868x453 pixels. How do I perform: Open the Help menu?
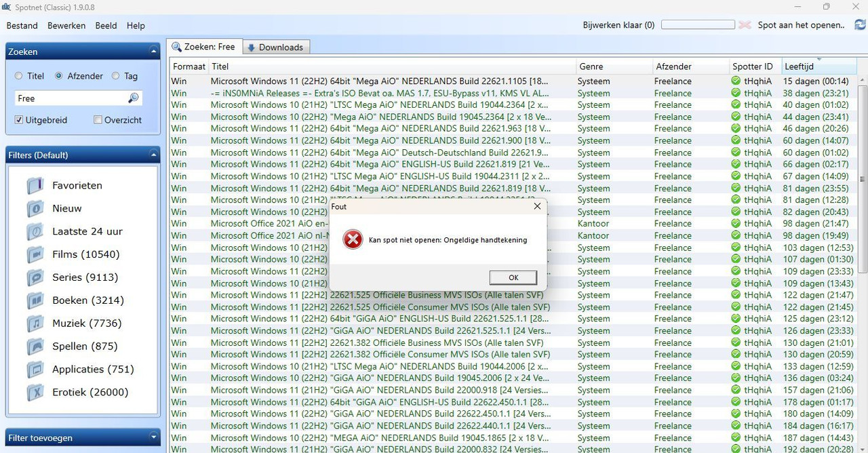(136, 25)
